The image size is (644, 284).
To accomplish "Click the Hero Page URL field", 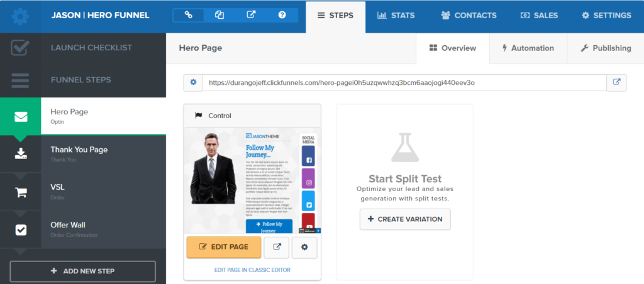I will pyautogui.click(x=404, y=82).
